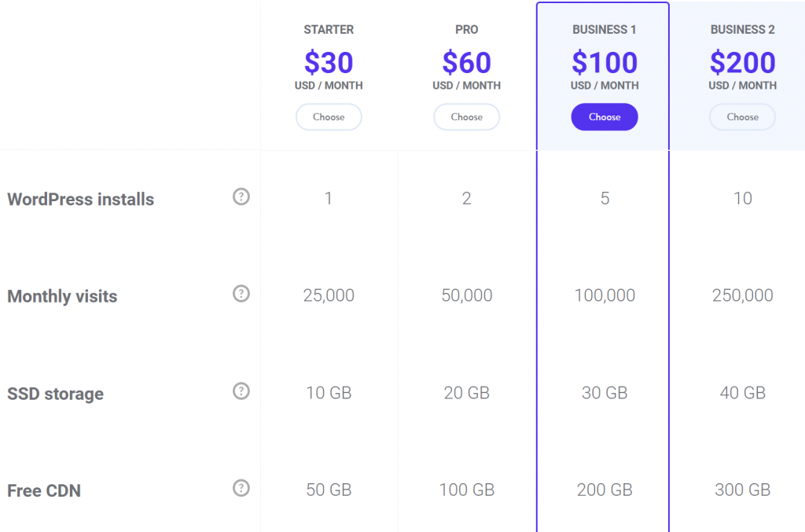Open WordPress installs help tooltip icon
This screenshot has width=805, height=532.
(241, 196)
